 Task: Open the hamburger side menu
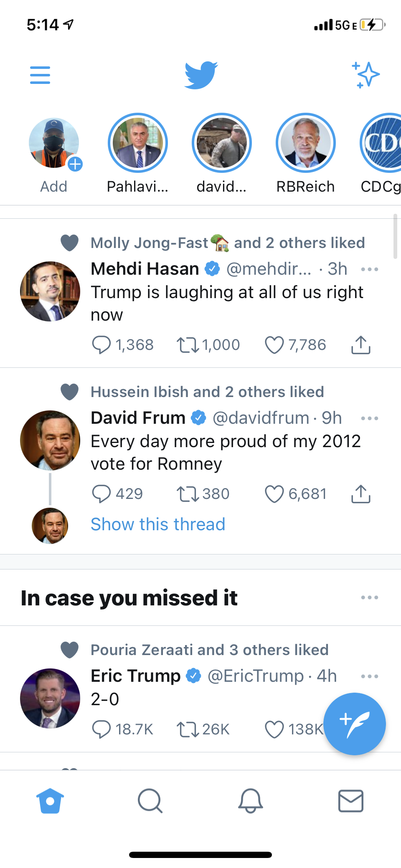pos(40,75)
